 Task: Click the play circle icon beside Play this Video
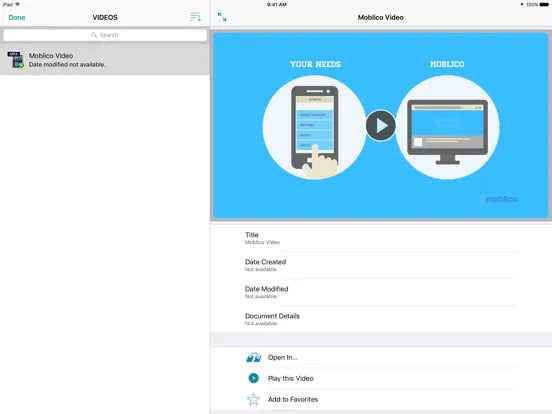(x=253, y=378)
